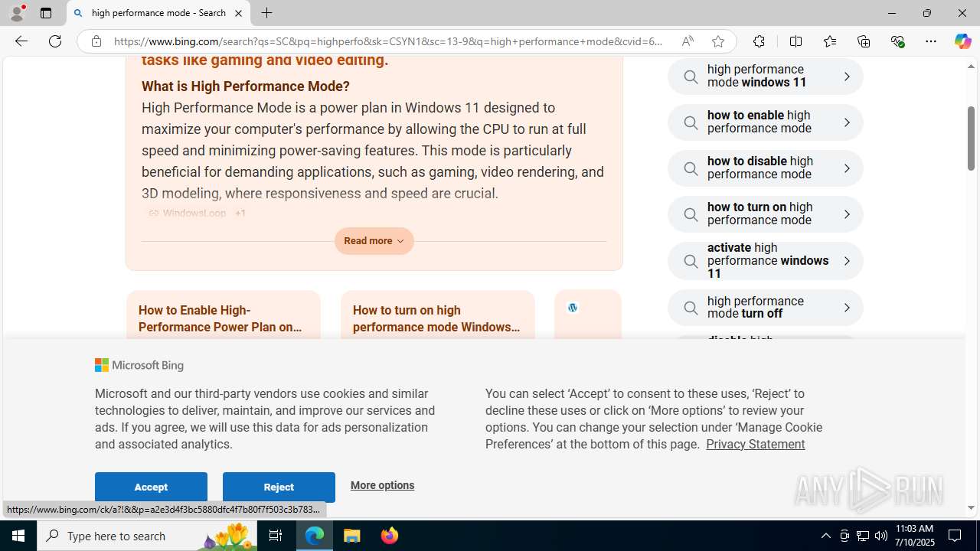Reload the page with Refresh icon

[x=55, y=41]
